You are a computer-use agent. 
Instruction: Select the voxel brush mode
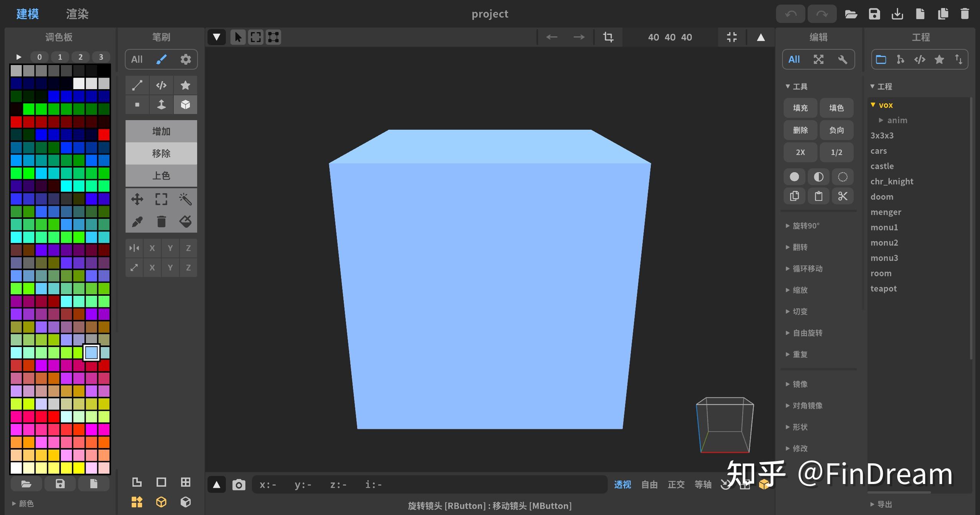[137, 104]
